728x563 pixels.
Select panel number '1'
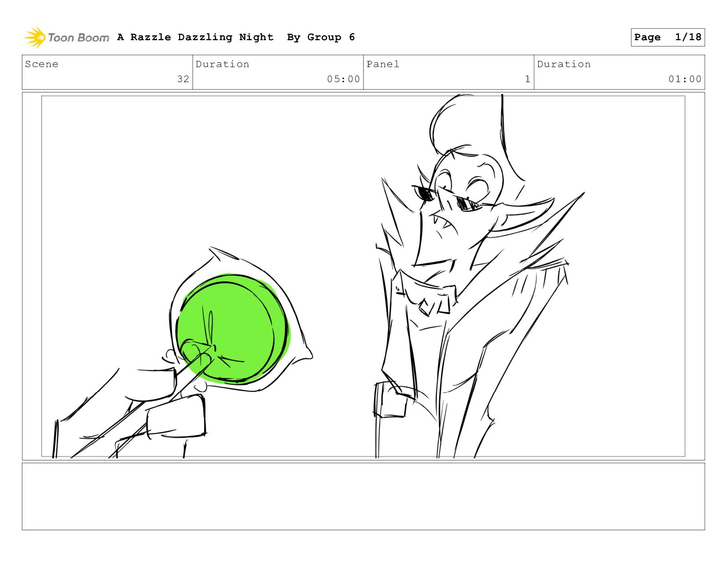pyautogui.click(x=528, y=79)
